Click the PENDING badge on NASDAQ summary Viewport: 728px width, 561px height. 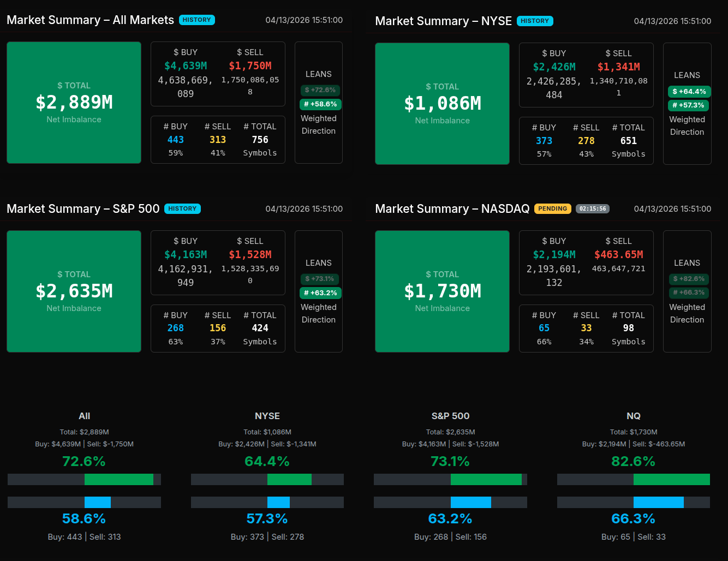pos(552,209)
